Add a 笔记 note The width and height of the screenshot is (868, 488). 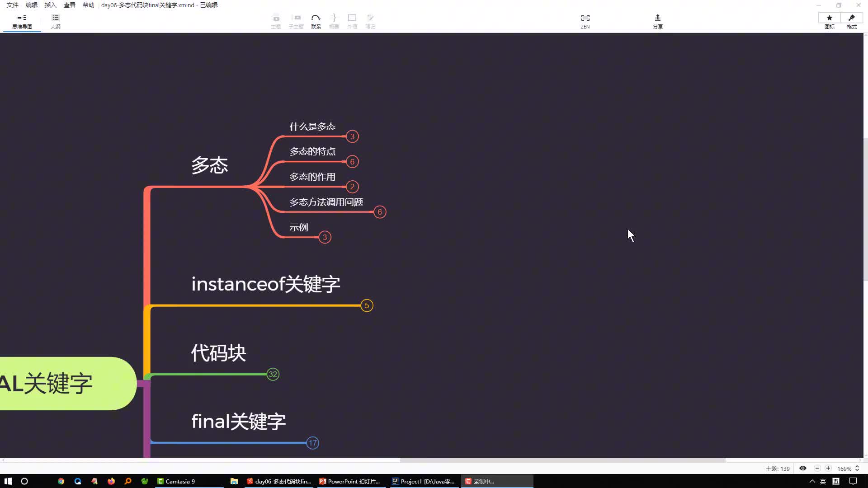pyautogui.click(x=370, y=21)
